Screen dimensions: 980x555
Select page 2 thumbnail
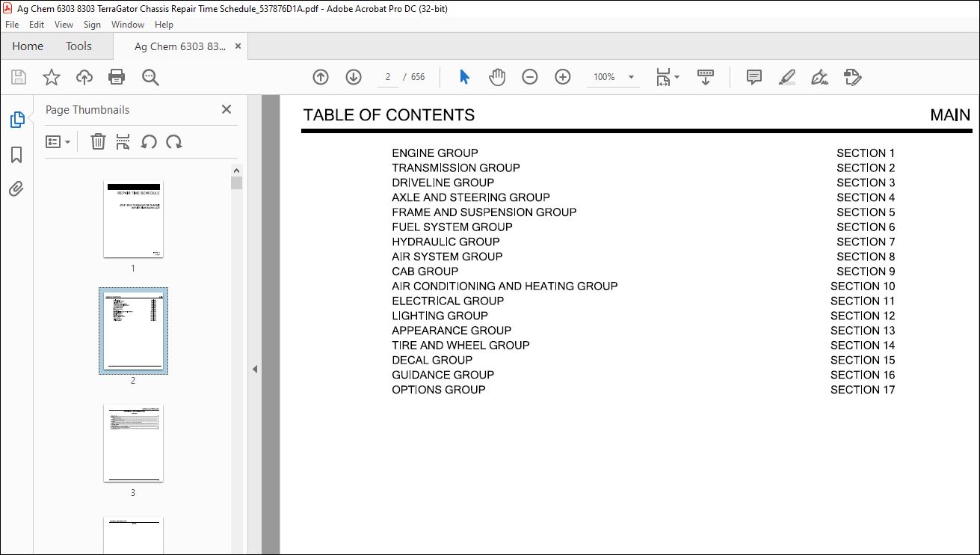(133, 331)
